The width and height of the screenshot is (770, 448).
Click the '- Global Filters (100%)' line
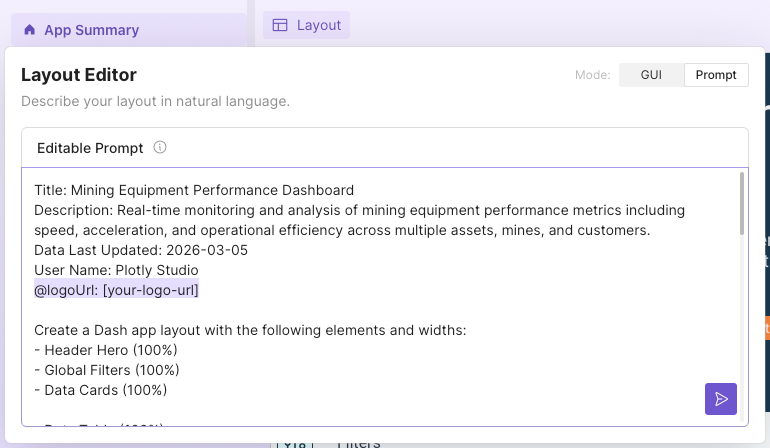click(107, 370)
